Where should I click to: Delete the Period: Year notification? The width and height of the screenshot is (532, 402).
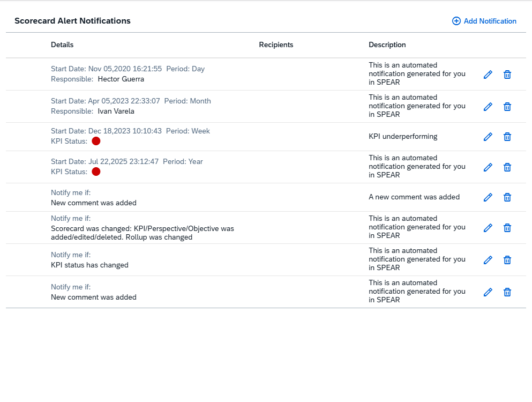(x=507, y=167)
